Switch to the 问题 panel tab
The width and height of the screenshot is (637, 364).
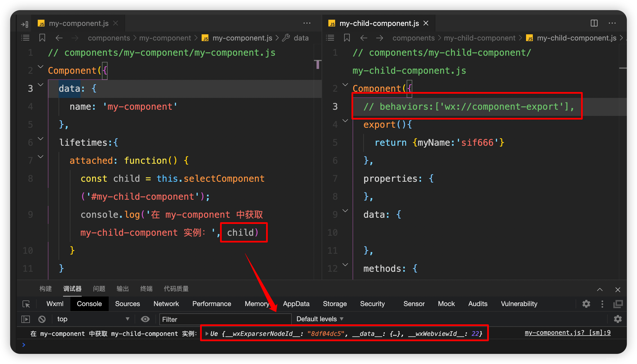99,289
